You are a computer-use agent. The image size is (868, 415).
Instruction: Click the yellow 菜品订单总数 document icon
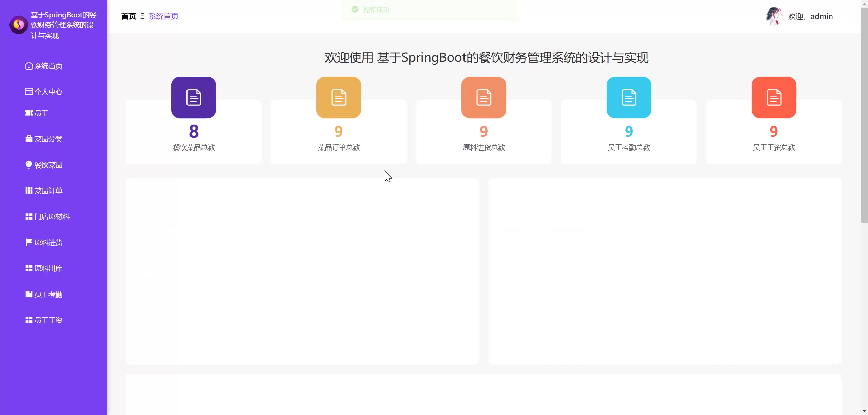click(338, 97)
